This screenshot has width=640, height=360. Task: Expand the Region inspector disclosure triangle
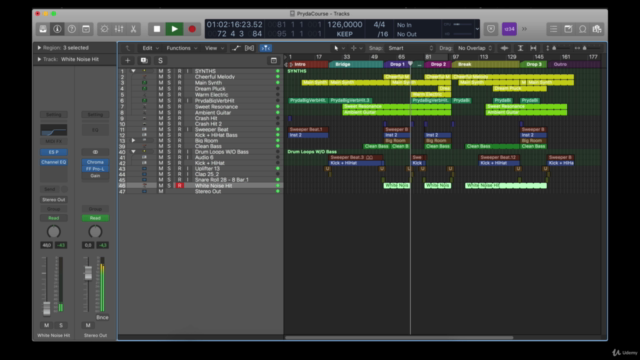pyautogui.click(x=39, y=48)
